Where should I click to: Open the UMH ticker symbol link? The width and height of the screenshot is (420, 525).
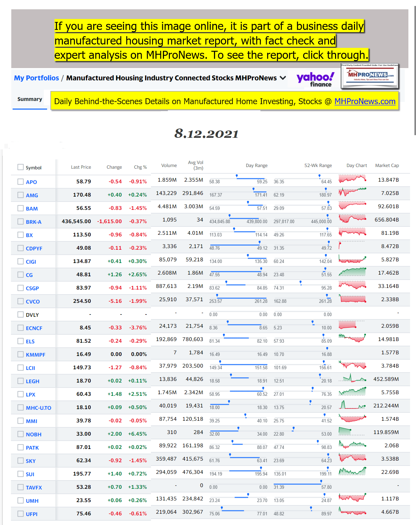32,501
